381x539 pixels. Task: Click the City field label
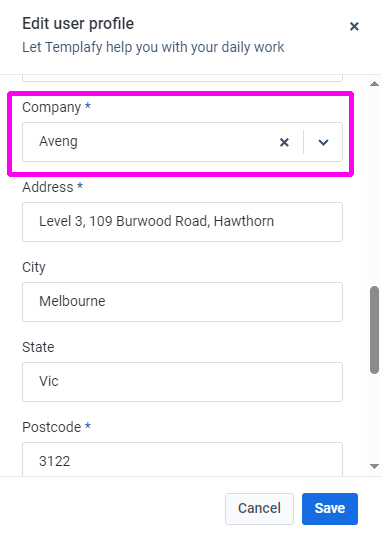[x=34, y=267]
